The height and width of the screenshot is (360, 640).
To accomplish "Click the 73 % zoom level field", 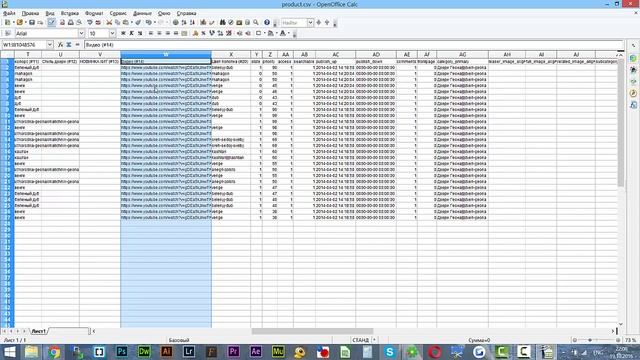I will pyautogui.click(x=631, y=340).
